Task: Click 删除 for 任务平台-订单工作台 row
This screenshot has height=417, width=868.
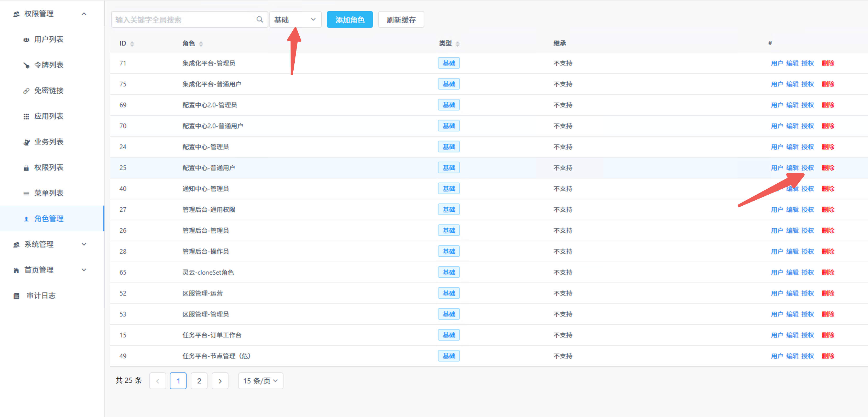Action: pyautogui.click(x=828, y=335)
